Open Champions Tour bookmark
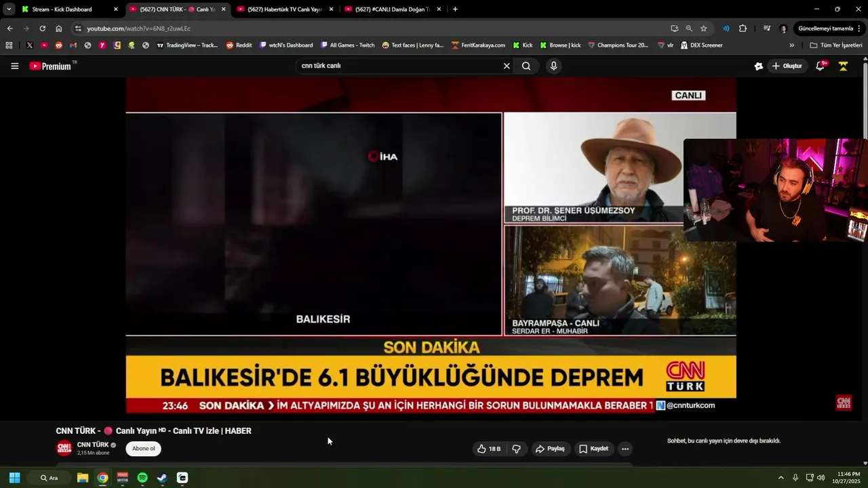The image size is (868, 488). pyautogui.click(x=618, y=45)
